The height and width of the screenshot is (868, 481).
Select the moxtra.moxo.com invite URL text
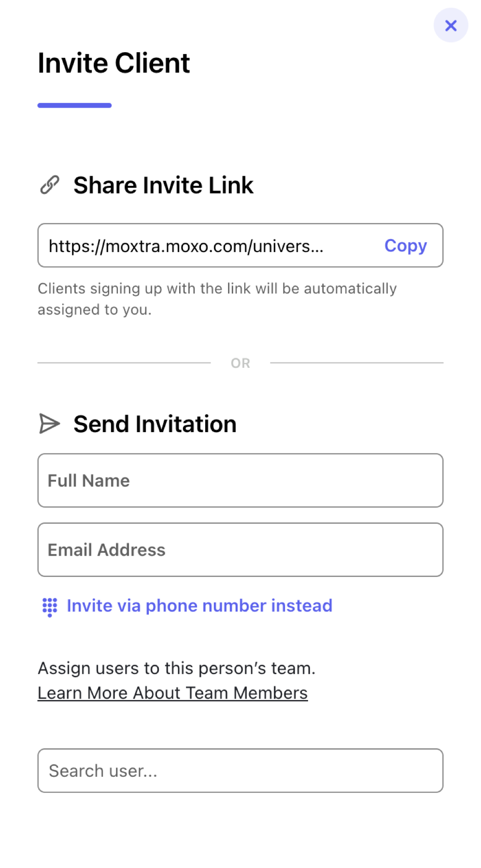[186, 246]
